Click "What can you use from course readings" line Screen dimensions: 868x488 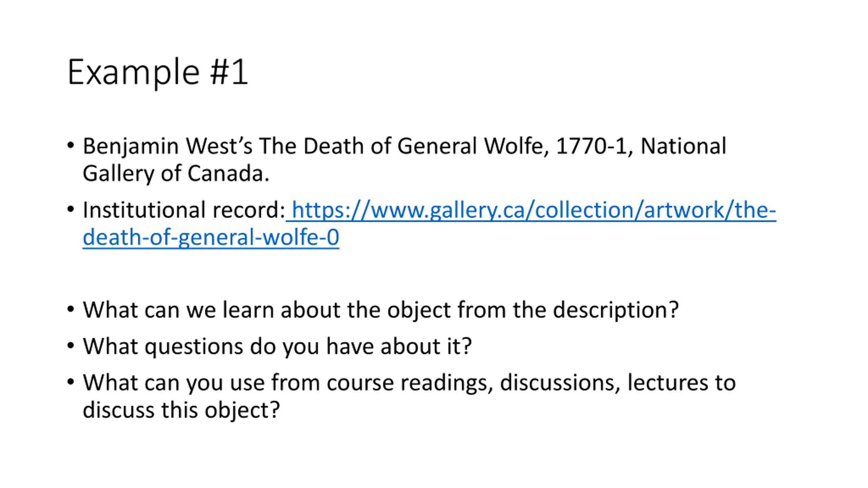[409, 383]
